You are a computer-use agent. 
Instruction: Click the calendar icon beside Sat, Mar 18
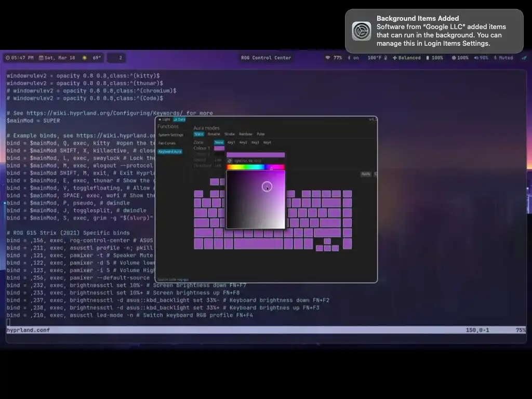(41, 58)
